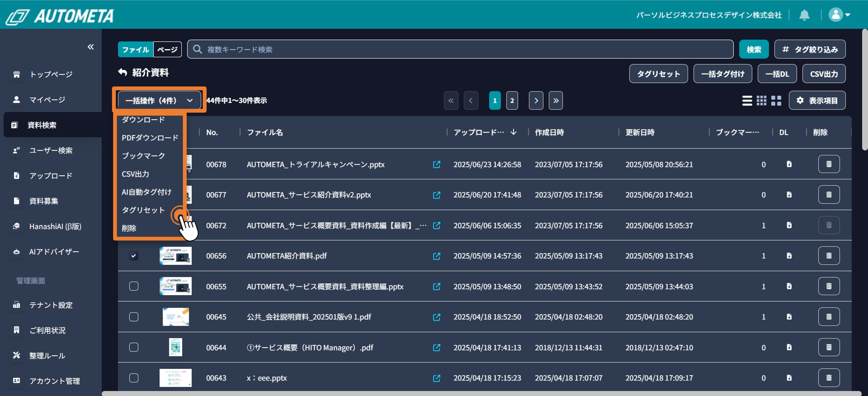Focus the 複数キーワード検索 search field

click(460, 49)
